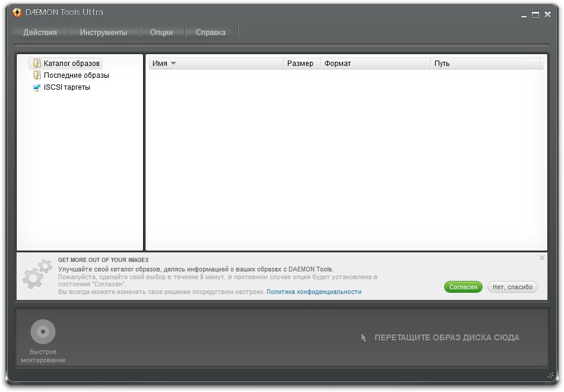
Task: Click the Быстрое монтирование label
Action: [43, 356]
